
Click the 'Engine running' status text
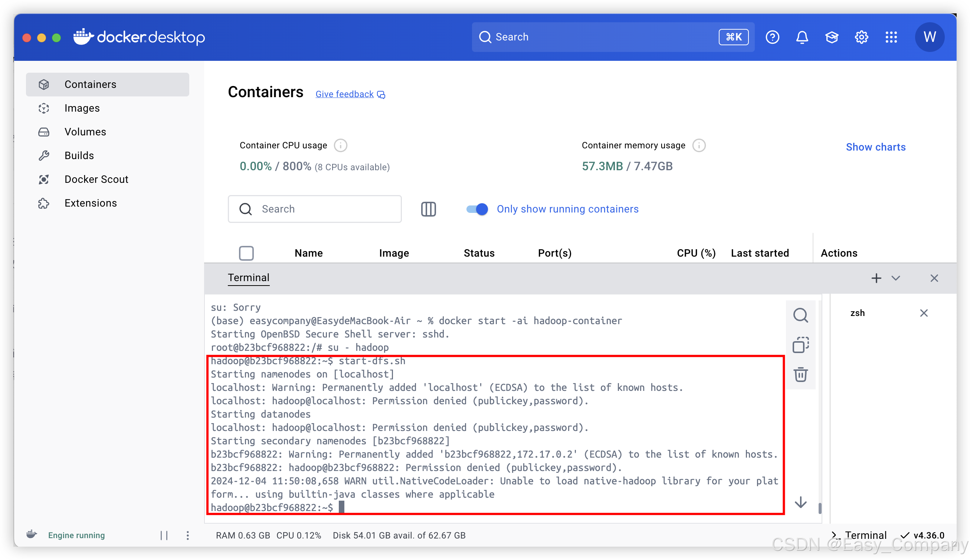[x=76, y=536]
